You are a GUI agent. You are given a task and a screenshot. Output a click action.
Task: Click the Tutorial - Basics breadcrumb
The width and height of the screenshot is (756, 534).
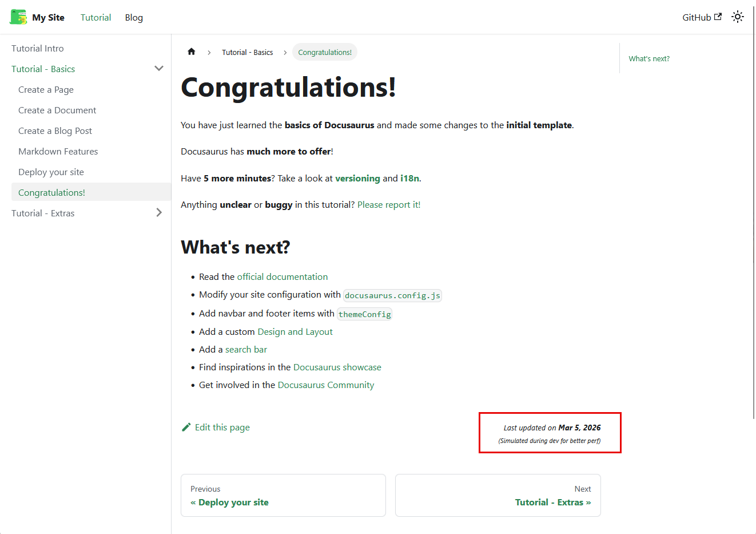point(247,52)
